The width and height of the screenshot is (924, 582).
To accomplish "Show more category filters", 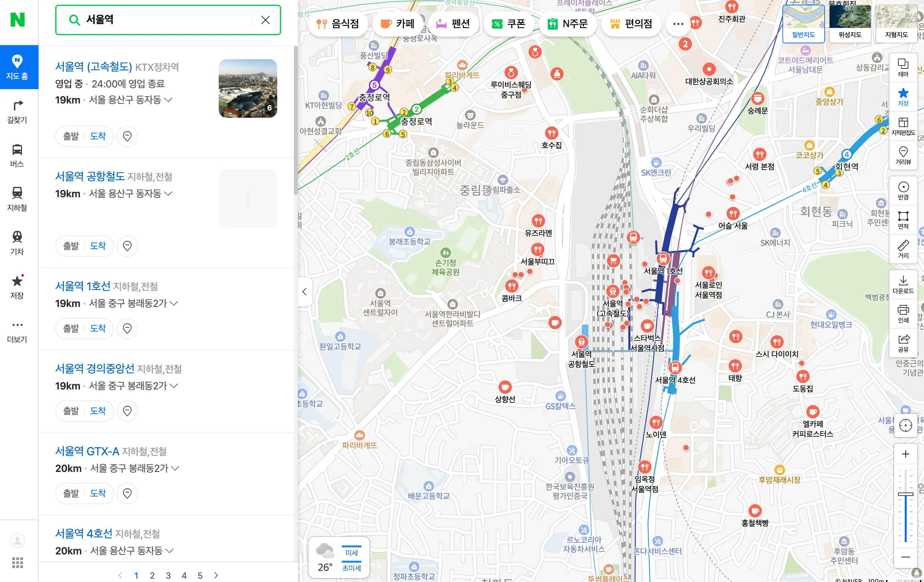I will [678, 24].
